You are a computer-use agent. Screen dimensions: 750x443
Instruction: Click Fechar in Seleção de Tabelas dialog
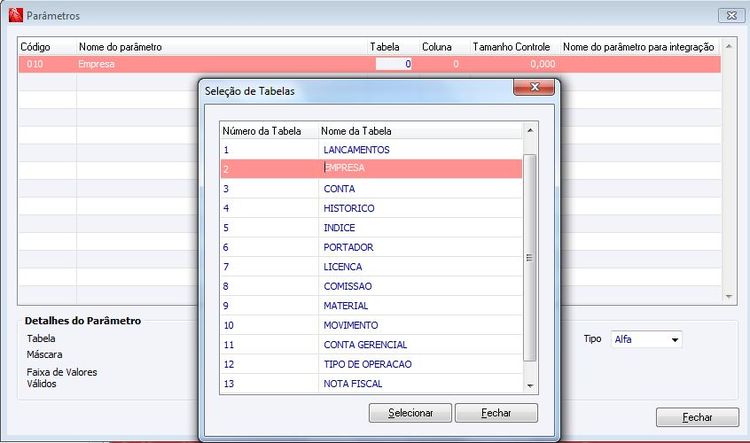pyautogui.click(x=496, y=413)
